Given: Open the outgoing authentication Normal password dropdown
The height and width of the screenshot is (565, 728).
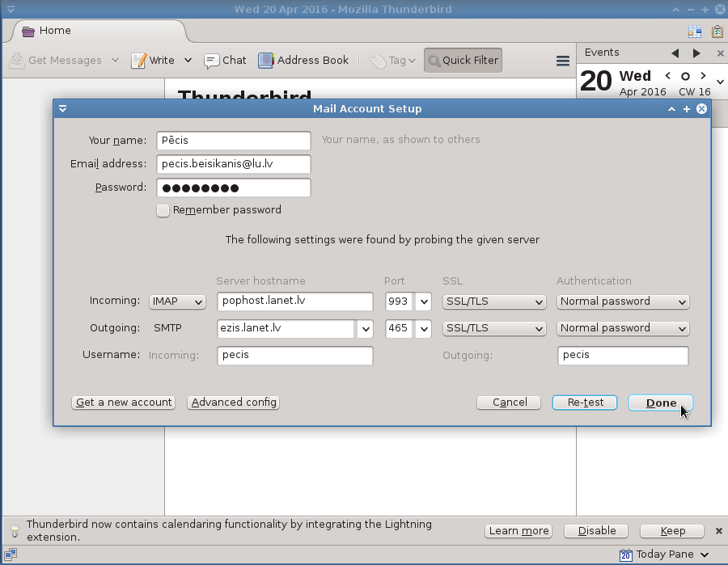Looking at the screenshot, I should pos(623,329).
